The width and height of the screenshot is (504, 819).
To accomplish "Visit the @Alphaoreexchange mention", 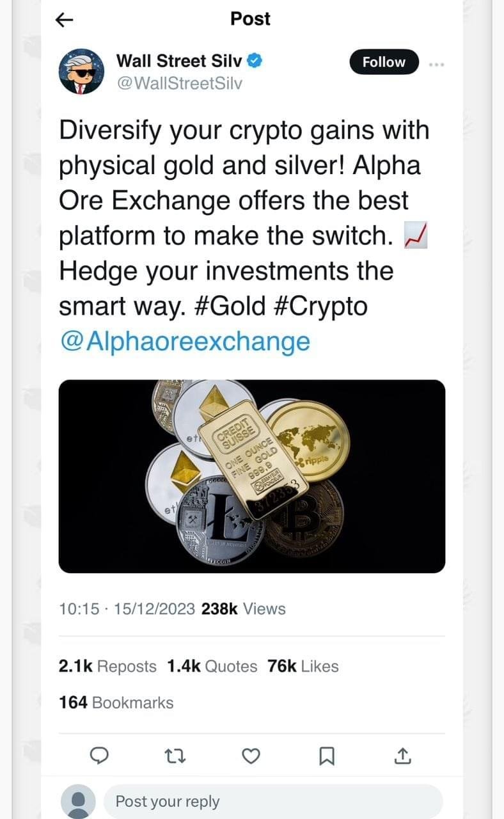I will click(x=184, y=341).
